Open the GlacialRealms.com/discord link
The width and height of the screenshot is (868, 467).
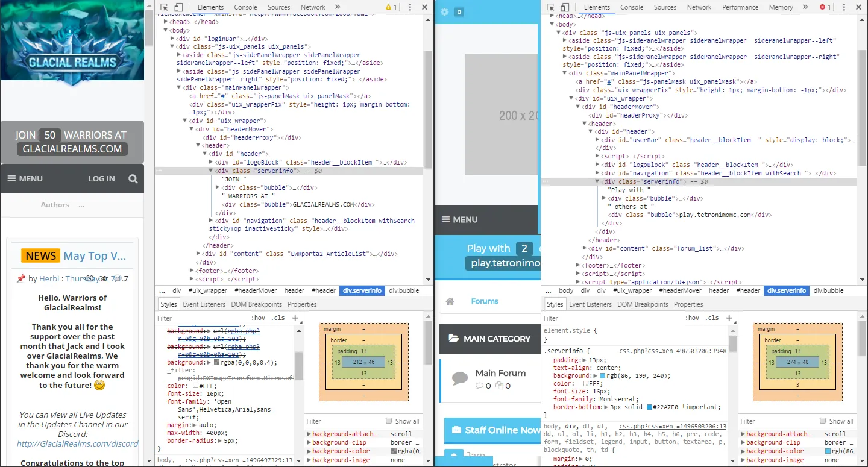point(78,443)
